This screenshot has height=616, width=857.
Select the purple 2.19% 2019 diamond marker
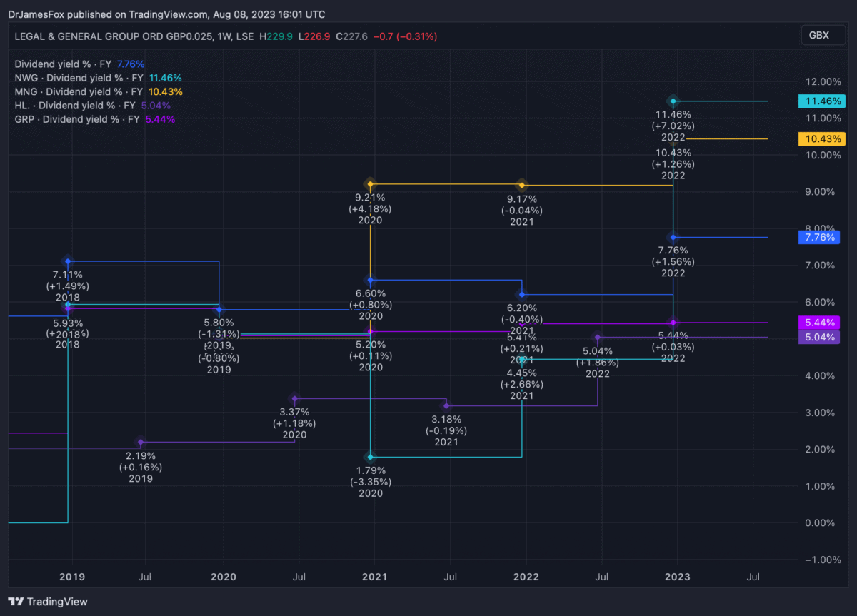point(141,443)
